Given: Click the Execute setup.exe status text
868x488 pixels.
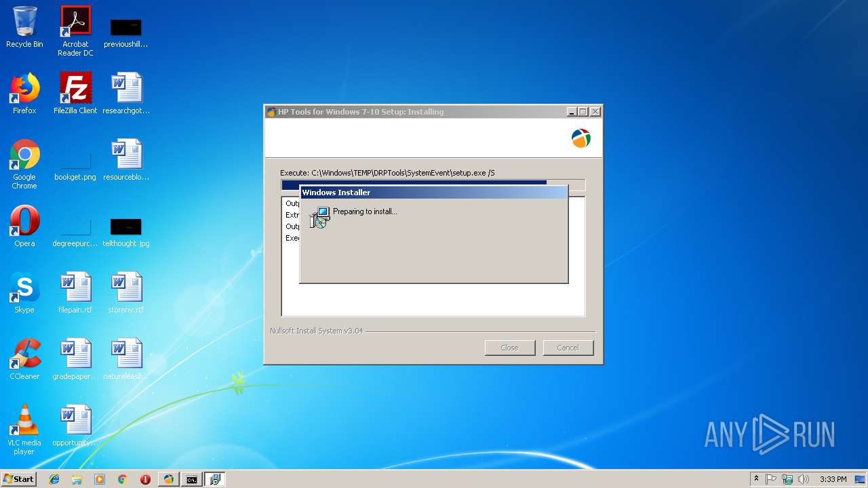Looking at the screenshot, I should [387, 173].
